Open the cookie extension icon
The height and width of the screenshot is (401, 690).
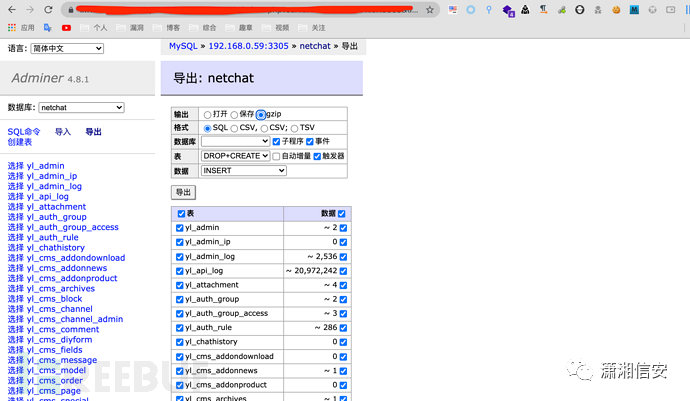click(616, 10)
